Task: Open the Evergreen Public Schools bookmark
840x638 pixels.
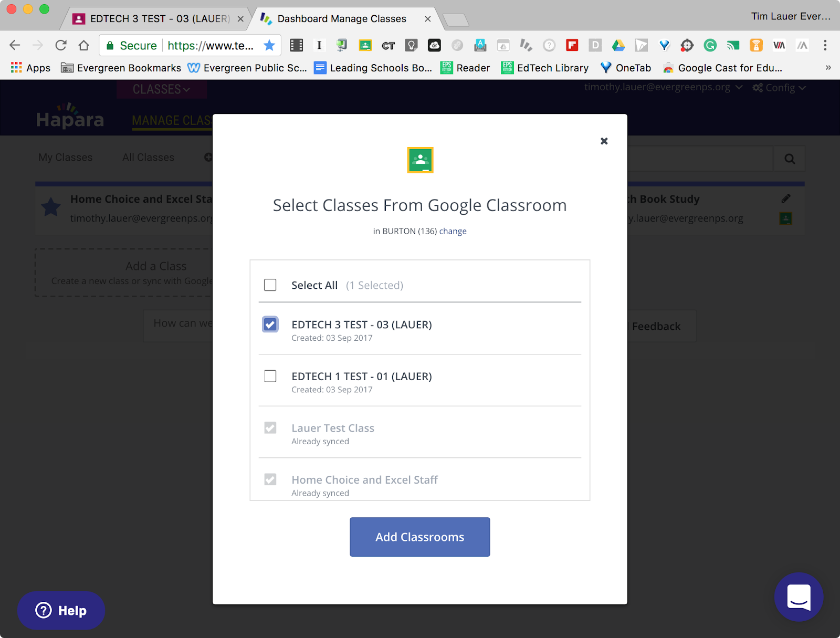Action: pyautogui.click(x=247, y=68)
